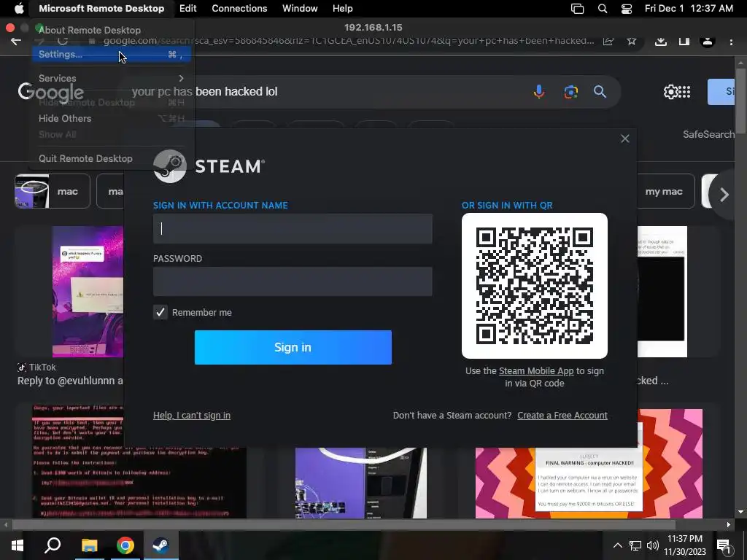Switch to Chrome in the taskbar
The width and height of the screenshot is (747, 560).
click(x=125, y=545)
